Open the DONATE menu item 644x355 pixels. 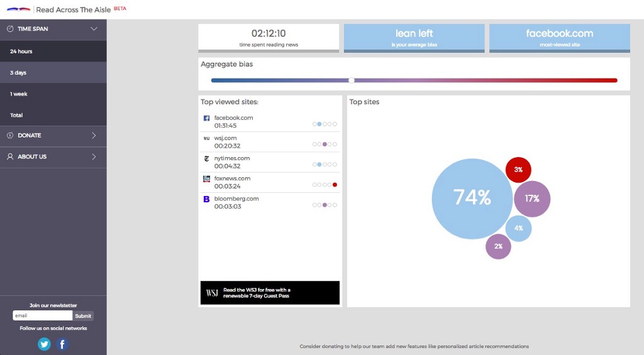53,136
